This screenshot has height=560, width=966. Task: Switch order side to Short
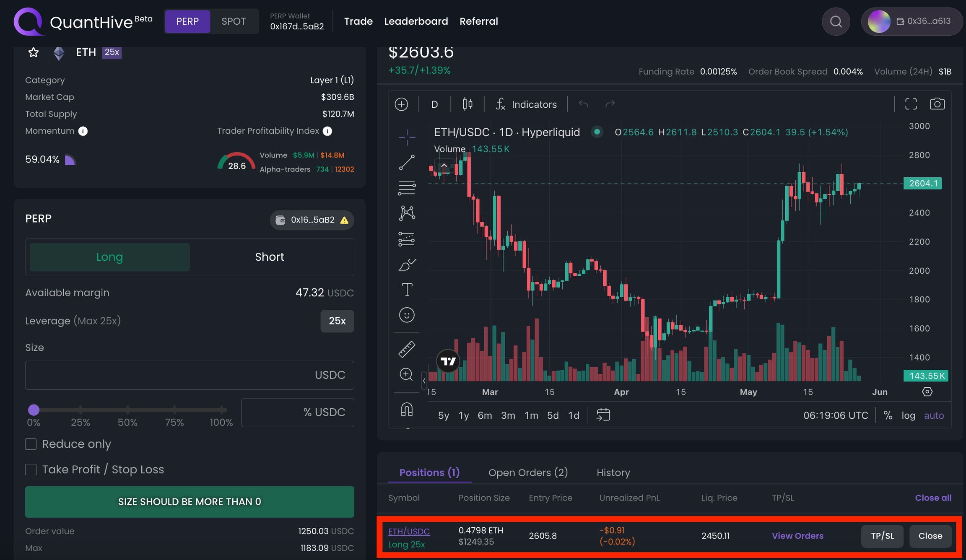click(x=269, y=257)
